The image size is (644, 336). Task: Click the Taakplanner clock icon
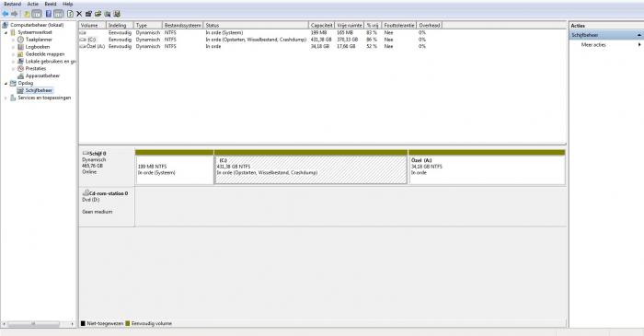tap(20, 40)
